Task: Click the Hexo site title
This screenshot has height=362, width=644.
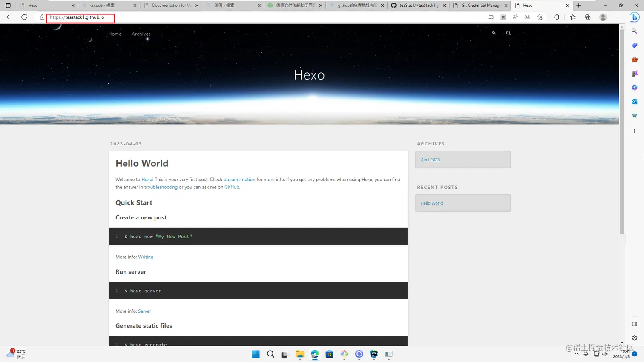Action: [x=309, y=75]
